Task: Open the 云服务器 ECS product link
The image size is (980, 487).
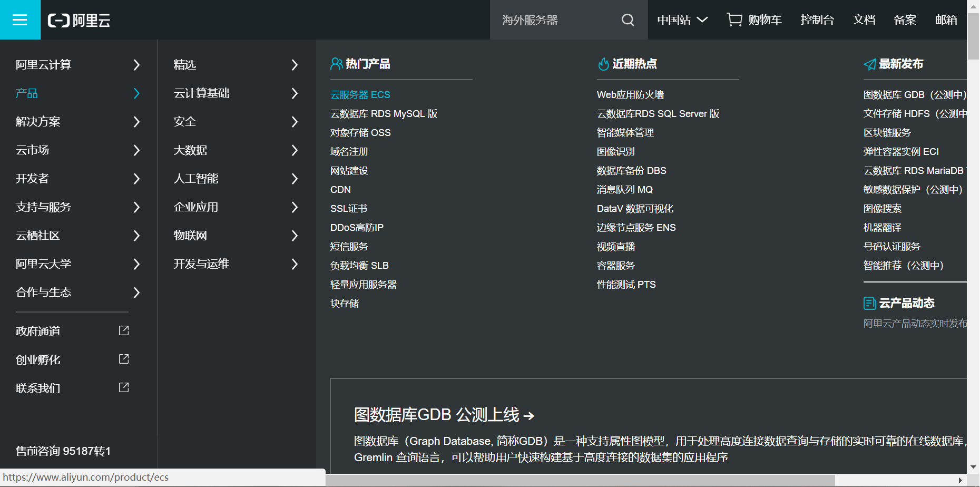Action: [360, 94]
